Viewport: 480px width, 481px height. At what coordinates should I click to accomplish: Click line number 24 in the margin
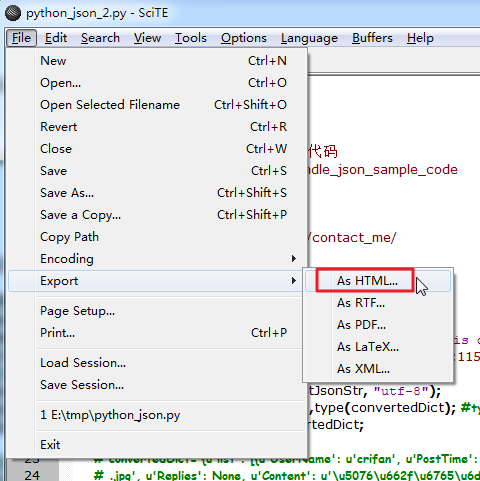coord(32,475)
